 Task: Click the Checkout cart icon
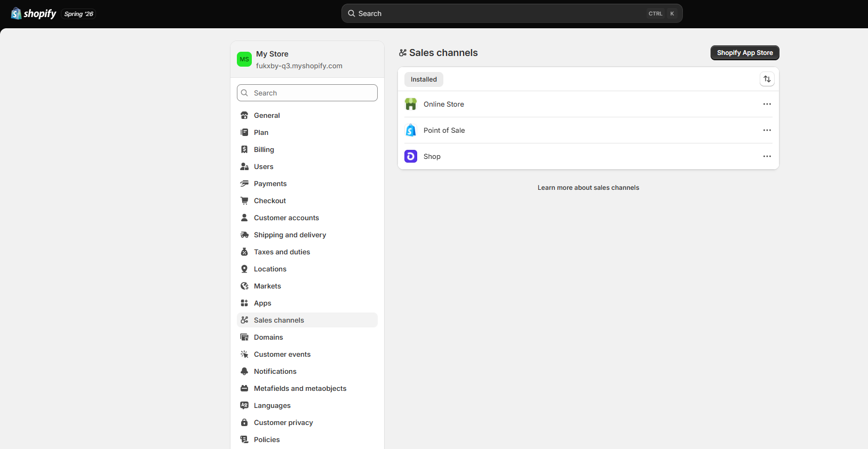click(x=244, y=201)
